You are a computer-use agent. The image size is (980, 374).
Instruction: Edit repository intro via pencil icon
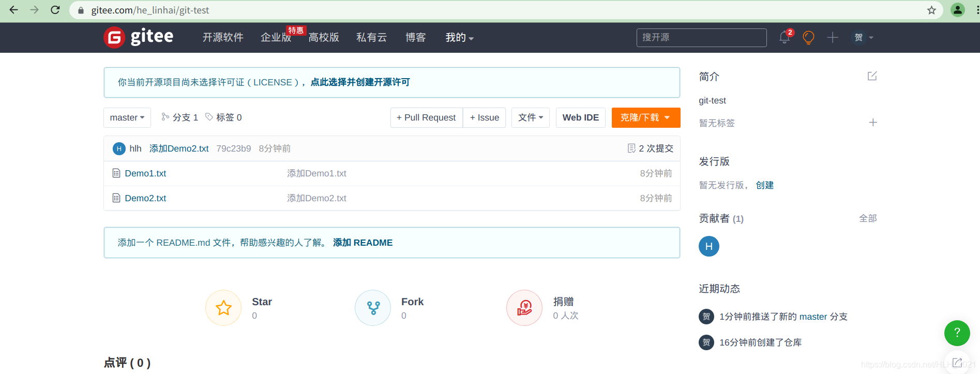[x=872, y=76]
